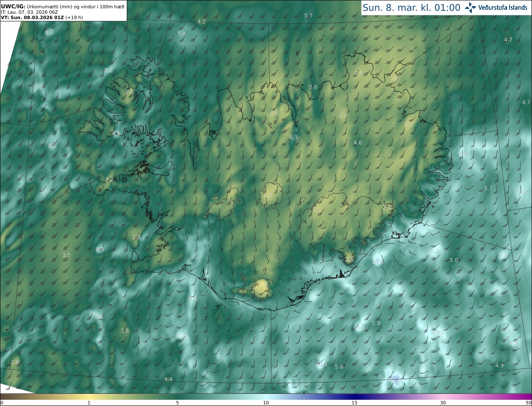The image size is (532, 406).
Task: Click the 8.2 value label on the map
Action: pyautogui.click(x=108, y=71)
